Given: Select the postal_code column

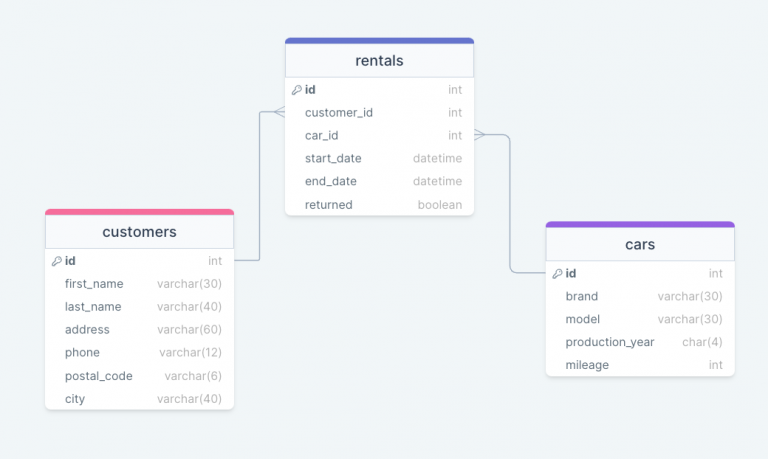Looking at the screenshot, I should (140, 376).
